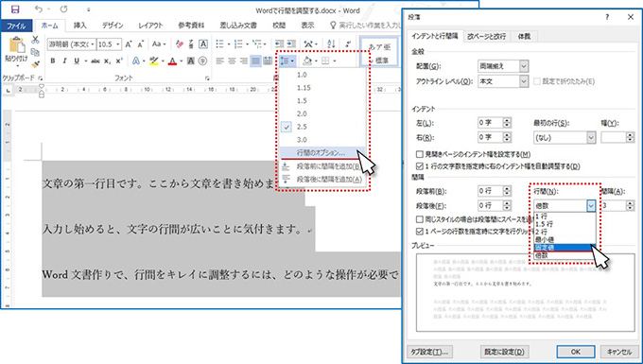Toggle Bold formatting (B)
643x364 pixels.
click(x=53, y=61)
